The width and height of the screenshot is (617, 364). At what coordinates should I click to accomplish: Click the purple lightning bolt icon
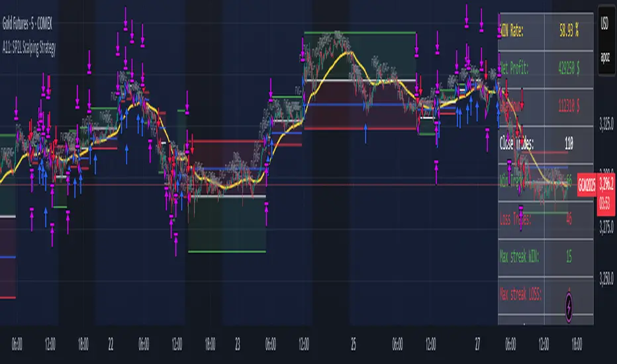click(569, 306)
